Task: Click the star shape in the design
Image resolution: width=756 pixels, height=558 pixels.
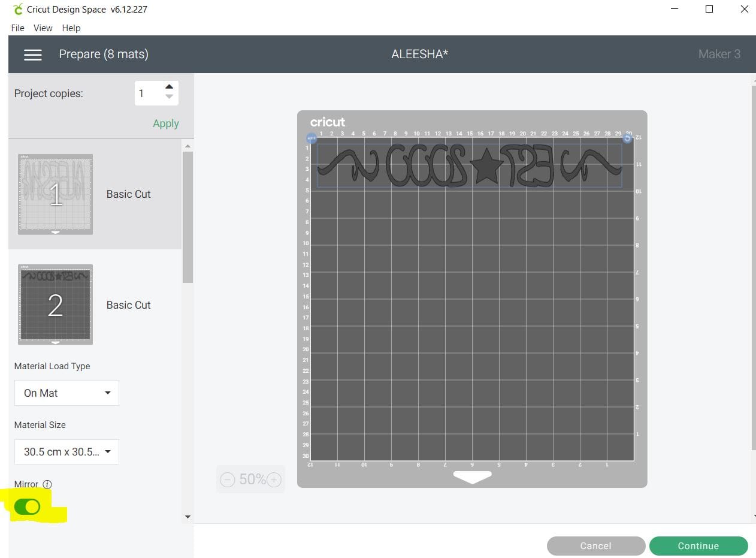Action: [486, 167]
